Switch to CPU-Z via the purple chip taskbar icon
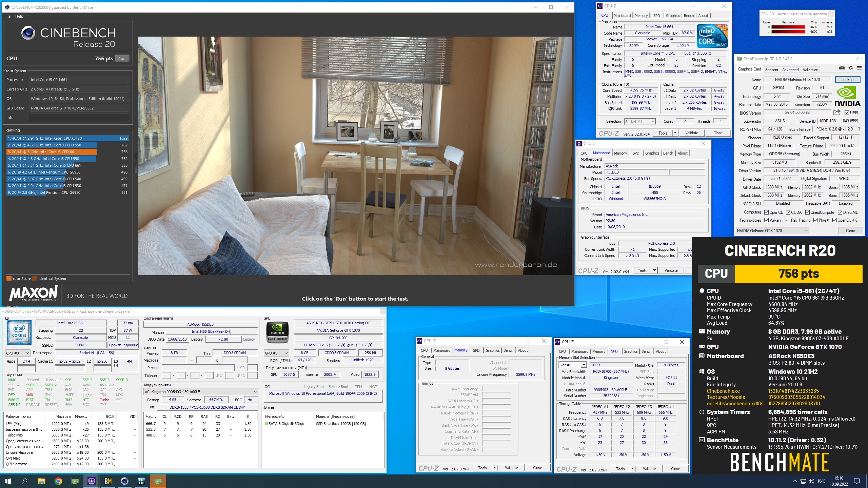 coord(91,481)
